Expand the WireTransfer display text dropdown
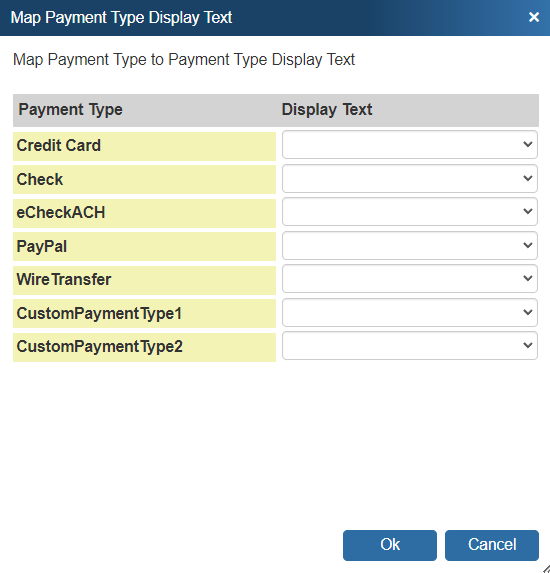The image size is (550, 573). coord(410,278)
